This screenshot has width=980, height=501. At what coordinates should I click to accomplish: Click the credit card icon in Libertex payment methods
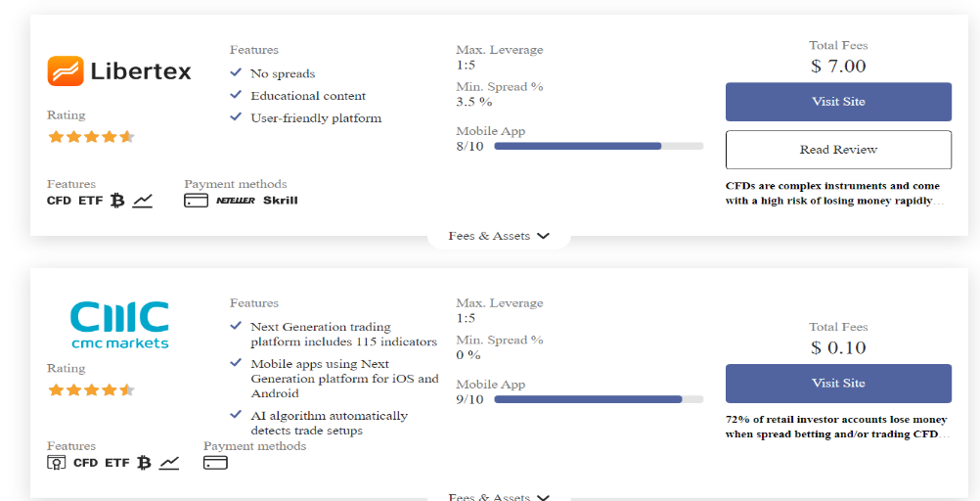coord(196,201)
